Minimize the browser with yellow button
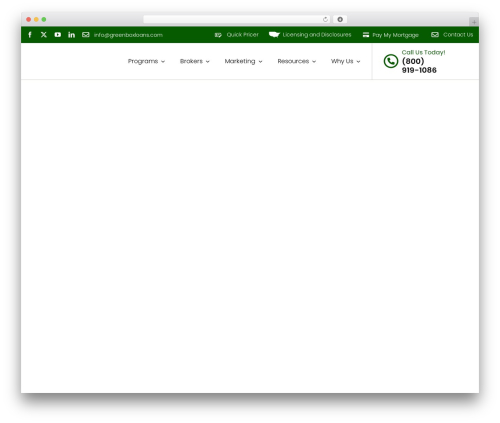This screenshot has height=423, width=500. click(x=36, y=19)
